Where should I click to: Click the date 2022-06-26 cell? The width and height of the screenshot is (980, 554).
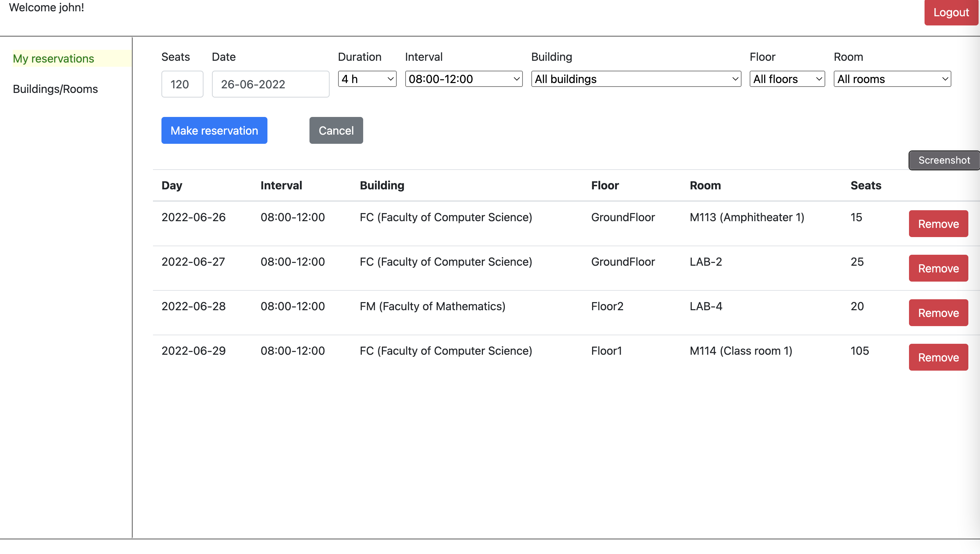pyautogui.click(x=193, y=217)
